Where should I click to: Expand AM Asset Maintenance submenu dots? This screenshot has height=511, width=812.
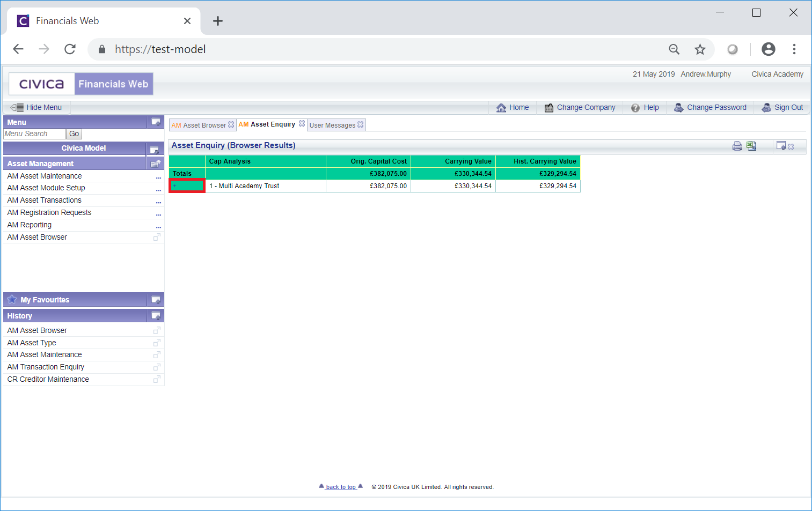pyautogui.click(x=158, y=177)
